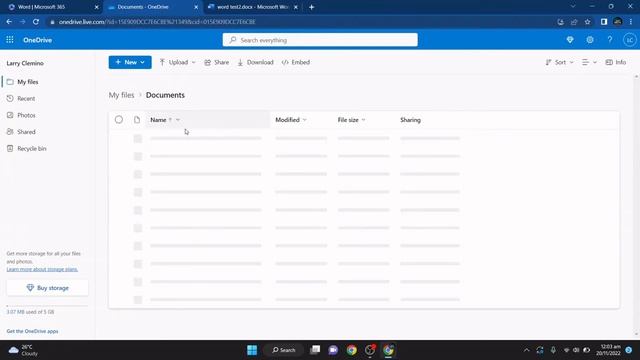Open the Teams chat taskbar icon
The height and width of the screenshot is (360, 640).
click(333, 350)
